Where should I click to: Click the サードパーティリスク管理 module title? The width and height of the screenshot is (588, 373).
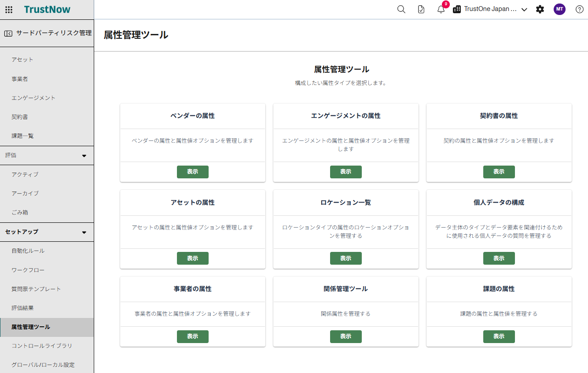pos(54,33)
